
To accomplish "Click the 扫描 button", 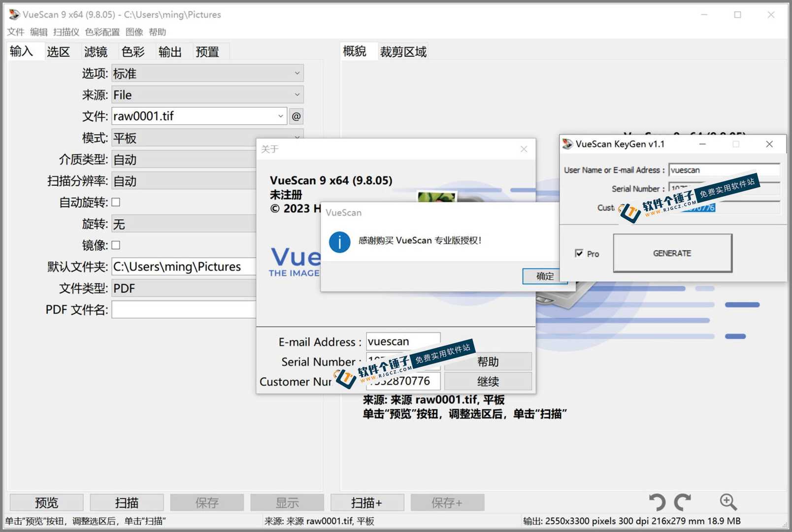I will pos(127,502).
